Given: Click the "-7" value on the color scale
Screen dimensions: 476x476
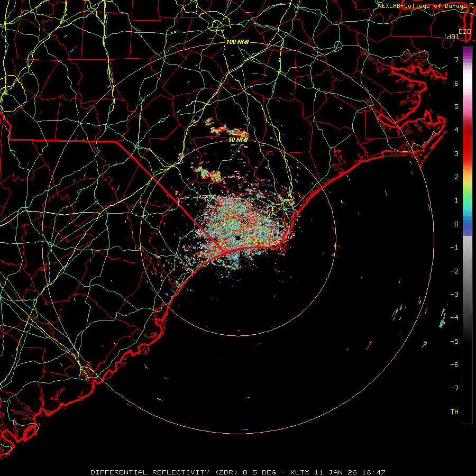Looking at the screenshot, I should [x=454, y=388].
